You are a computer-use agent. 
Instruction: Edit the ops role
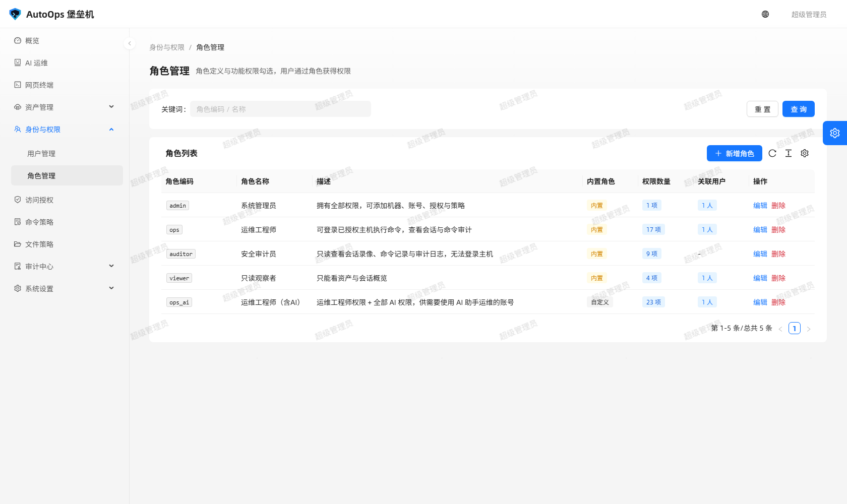click(x=760, y=230)
